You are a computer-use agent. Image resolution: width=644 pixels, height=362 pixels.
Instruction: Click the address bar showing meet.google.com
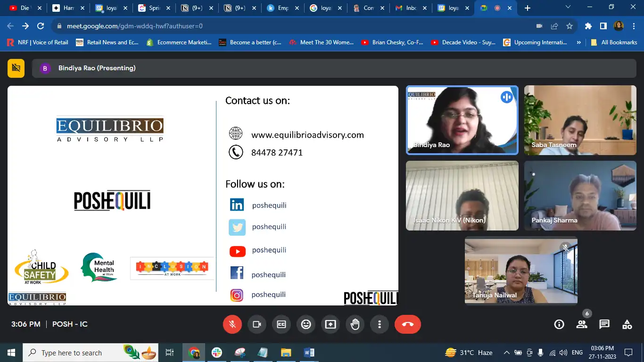pyautogui.click(x=283, y=26)
